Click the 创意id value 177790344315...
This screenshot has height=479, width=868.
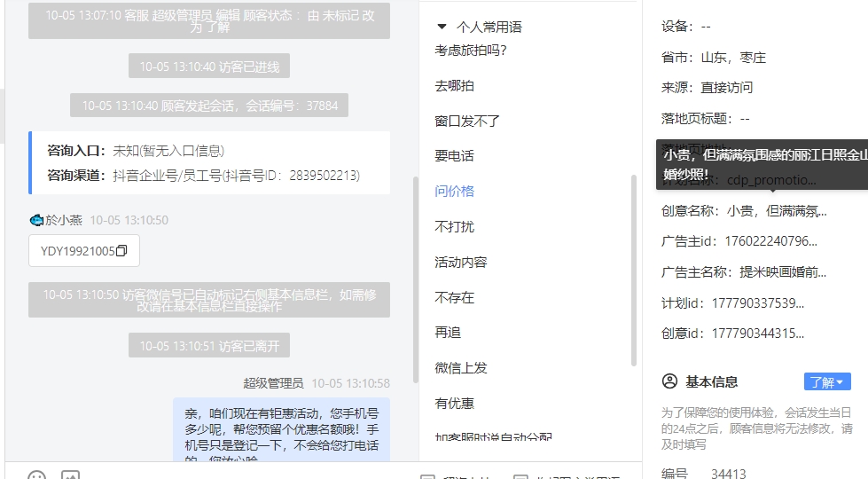pos(758,334)
